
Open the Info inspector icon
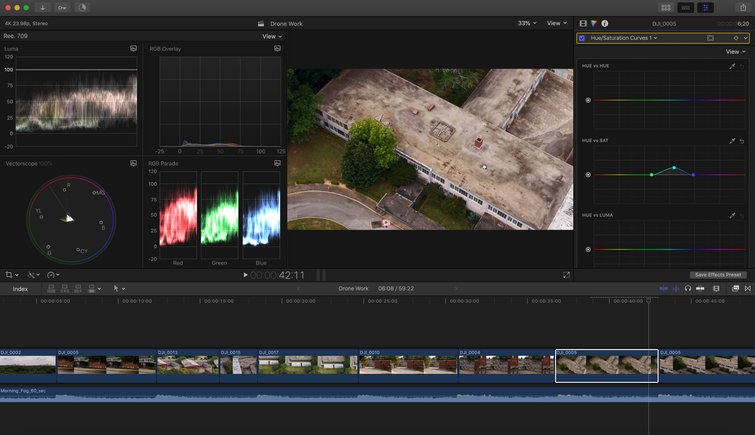(x=605, y=22)
